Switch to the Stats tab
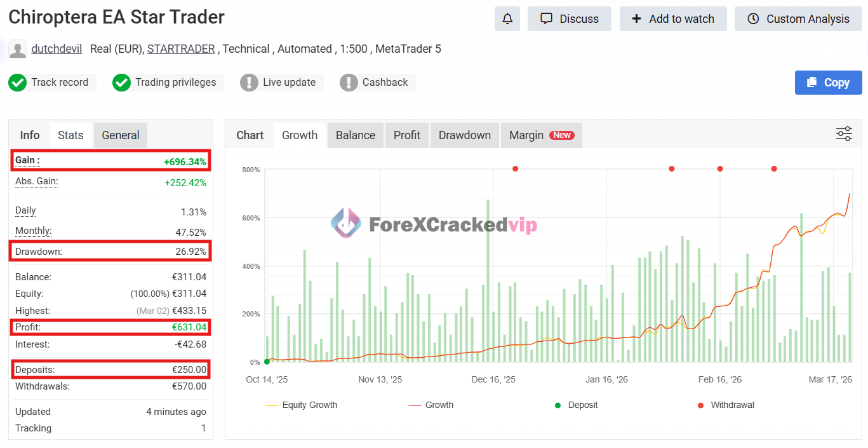This screenshot has width=868, height=448. coord(70,135)
